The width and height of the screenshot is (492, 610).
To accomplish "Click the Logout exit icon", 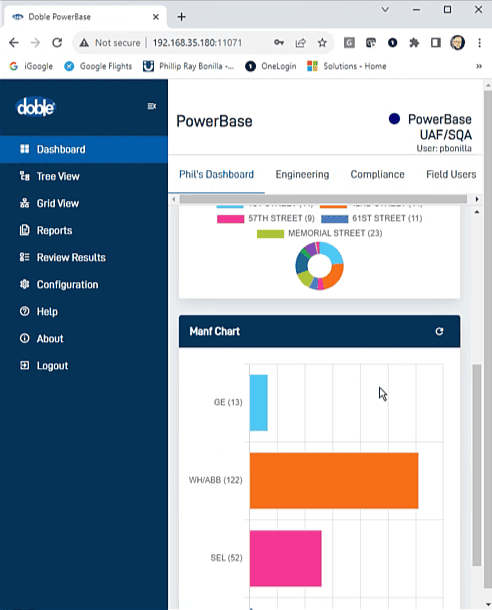I will pos(25,365).
